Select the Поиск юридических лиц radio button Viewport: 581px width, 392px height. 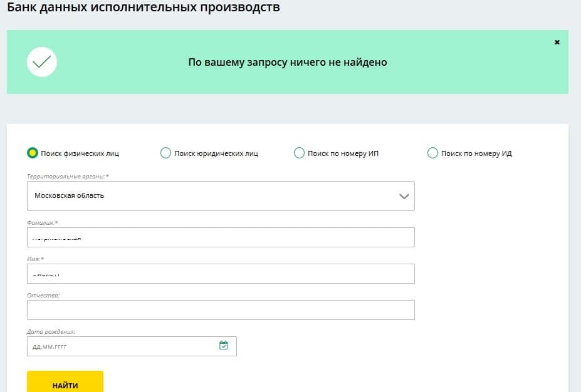[x=165, y=153]
